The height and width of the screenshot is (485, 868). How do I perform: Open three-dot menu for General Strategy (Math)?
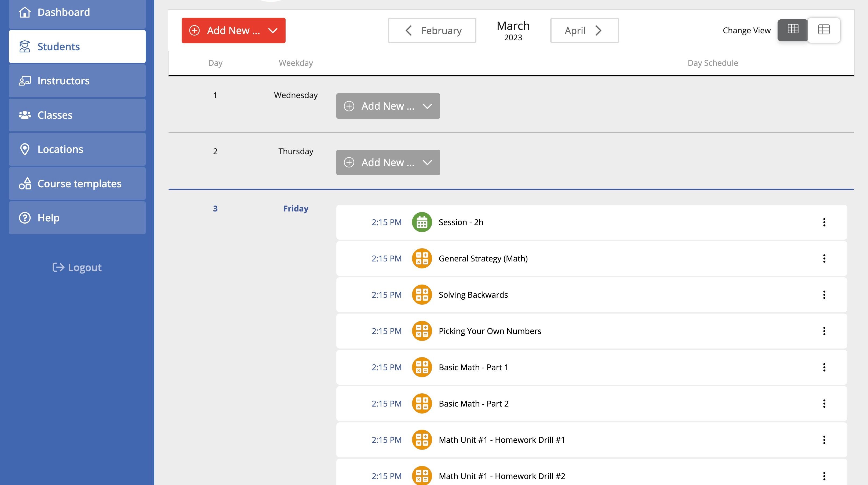(824, 259)
